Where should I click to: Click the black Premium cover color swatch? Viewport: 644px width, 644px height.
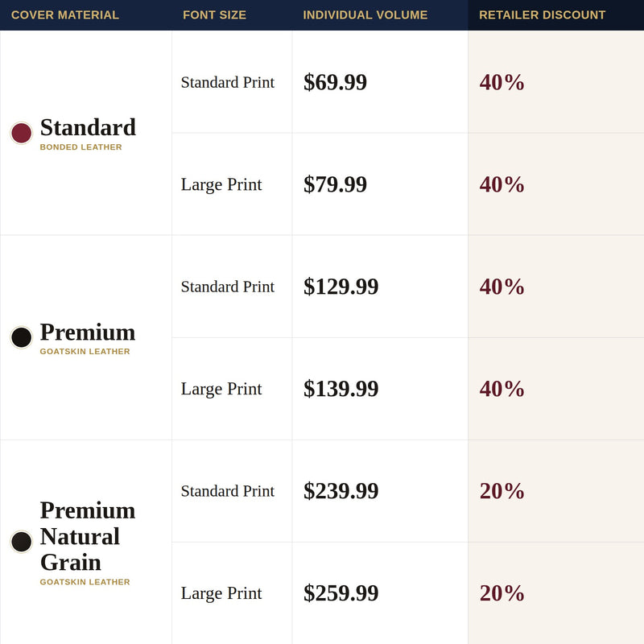[22, 337]
